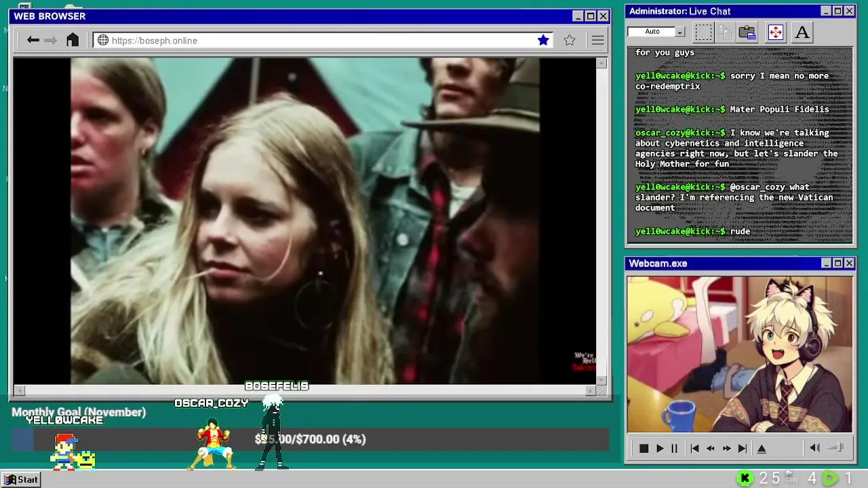
Task: Select the Auto font size field
Action: point(652,32)
